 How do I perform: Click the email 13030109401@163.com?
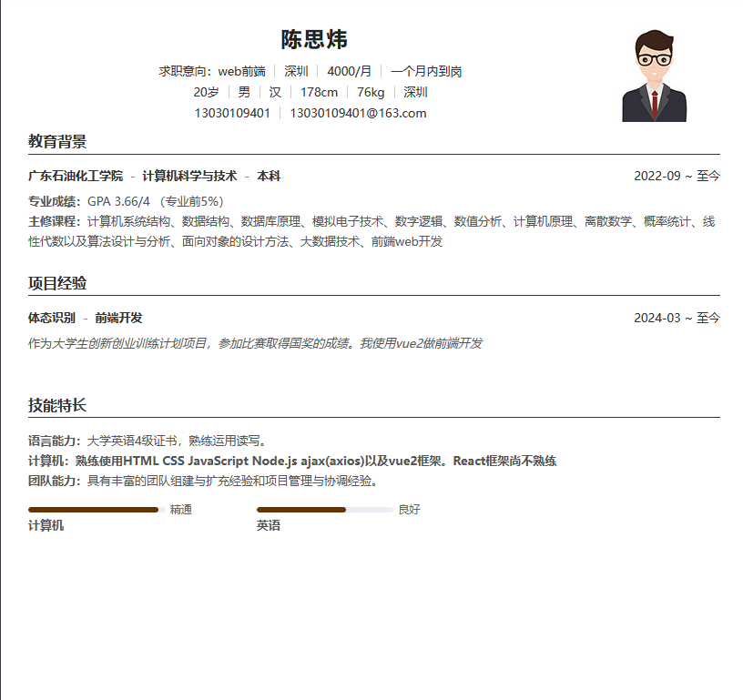tap(359, 113)
